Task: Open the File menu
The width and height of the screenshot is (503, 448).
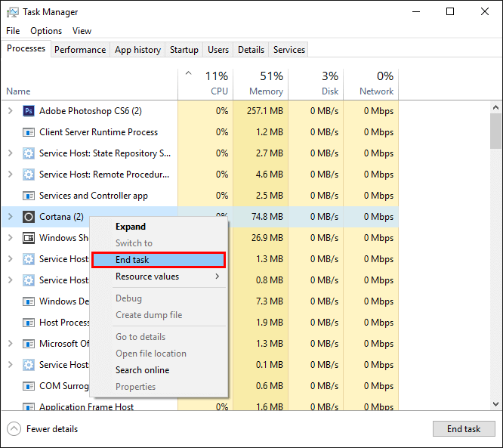Action: point(13,31)
